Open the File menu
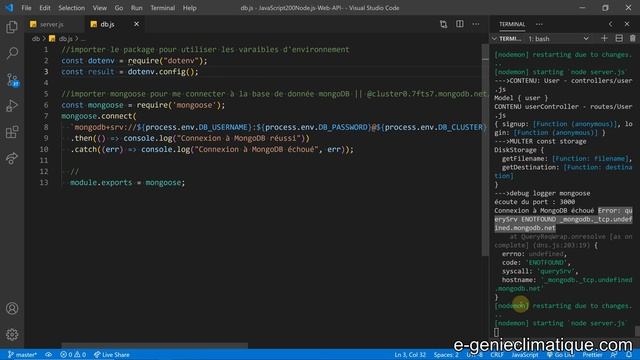This screenshot has width=640, height=360. click(26, 8)
